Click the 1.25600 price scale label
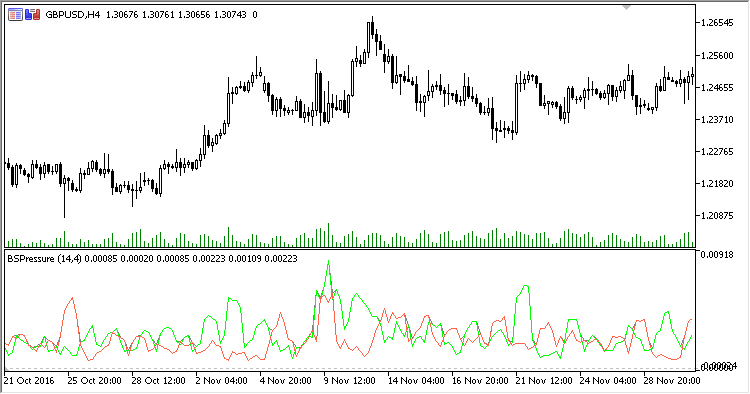The image size is (750, 394). (x=717, y=55)
